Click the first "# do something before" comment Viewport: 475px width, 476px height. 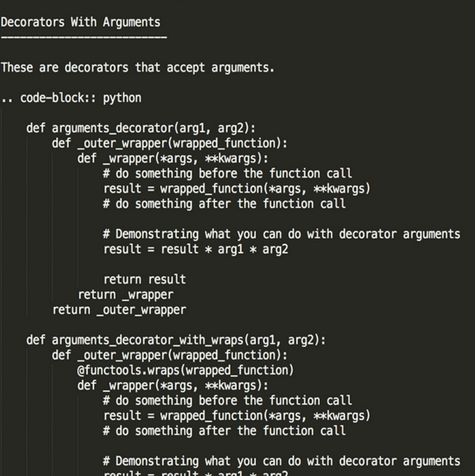228,174
